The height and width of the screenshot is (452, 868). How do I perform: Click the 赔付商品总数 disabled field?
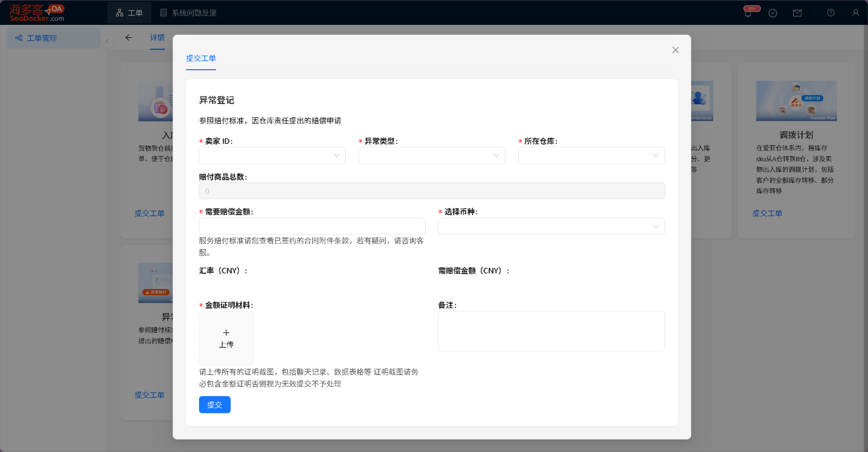432,191
